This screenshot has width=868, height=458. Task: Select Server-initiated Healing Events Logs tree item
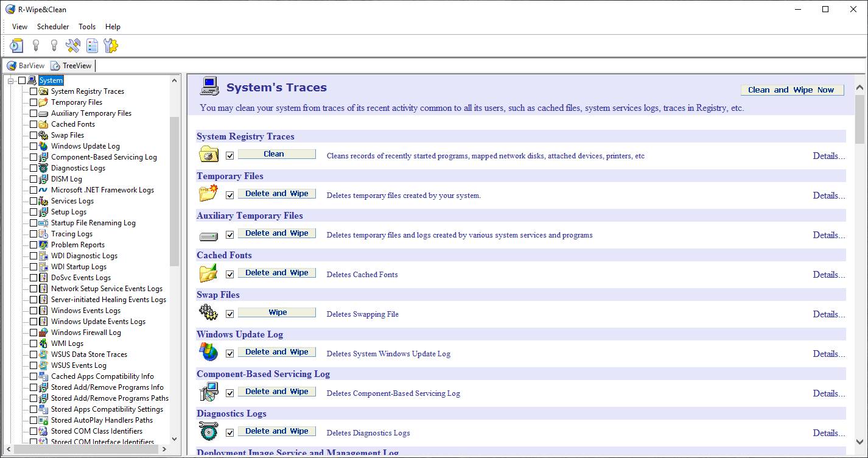tap(108, 300)
